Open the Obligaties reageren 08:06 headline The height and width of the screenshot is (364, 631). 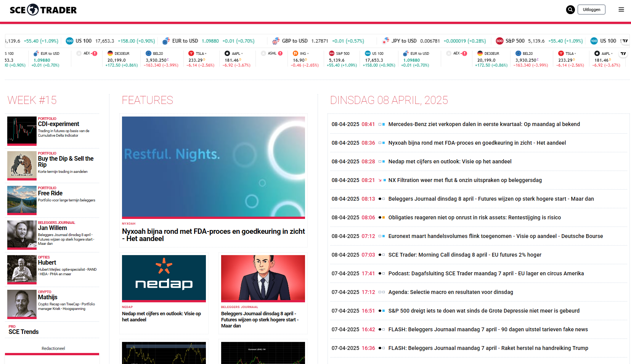coord(475,217)
